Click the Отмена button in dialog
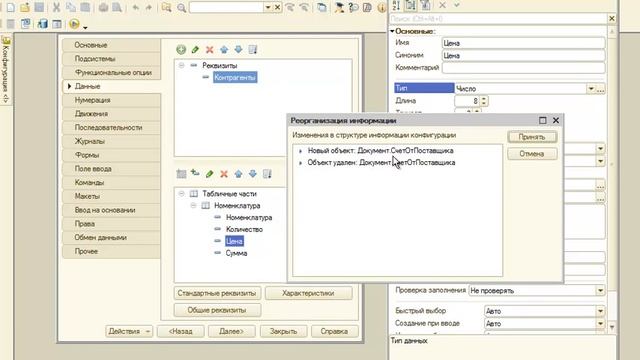 (532, 154)
